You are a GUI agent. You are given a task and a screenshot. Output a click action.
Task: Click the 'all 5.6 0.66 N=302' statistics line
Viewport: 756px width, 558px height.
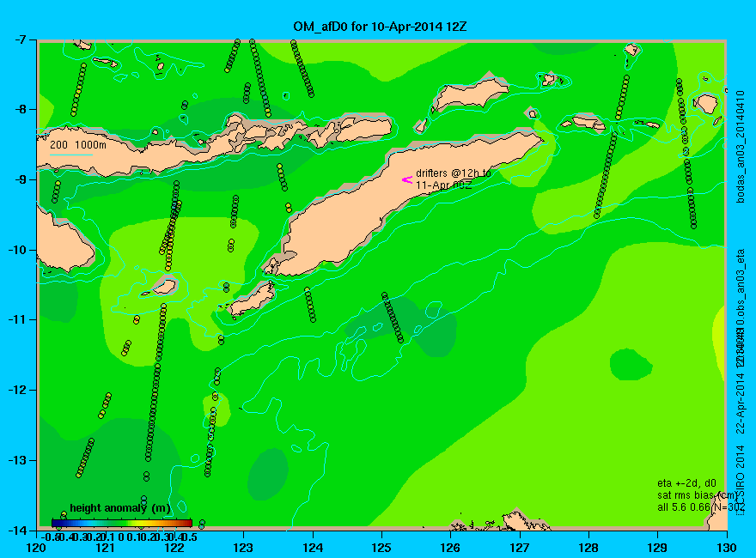pos(701,507)
